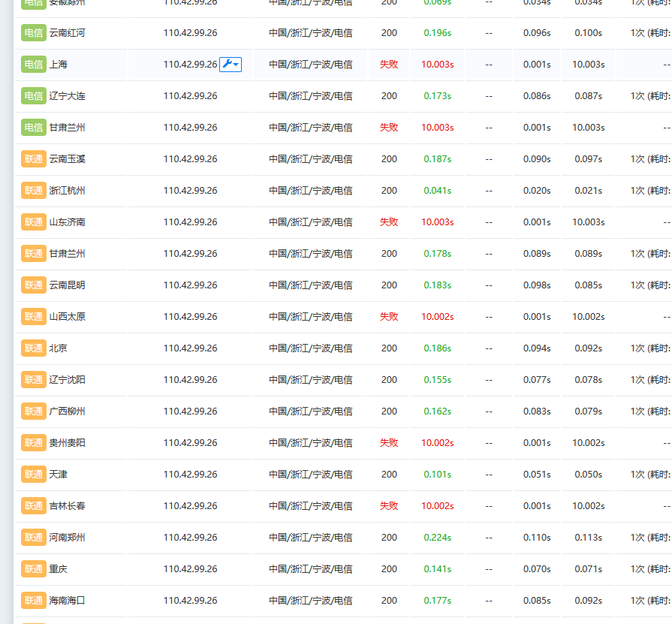Click the 联通 badge for 山东济南

coord(34,222)
